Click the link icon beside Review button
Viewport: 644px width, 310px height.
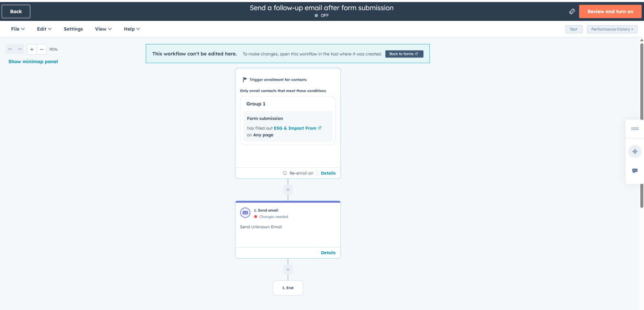[x=572, y=11]
